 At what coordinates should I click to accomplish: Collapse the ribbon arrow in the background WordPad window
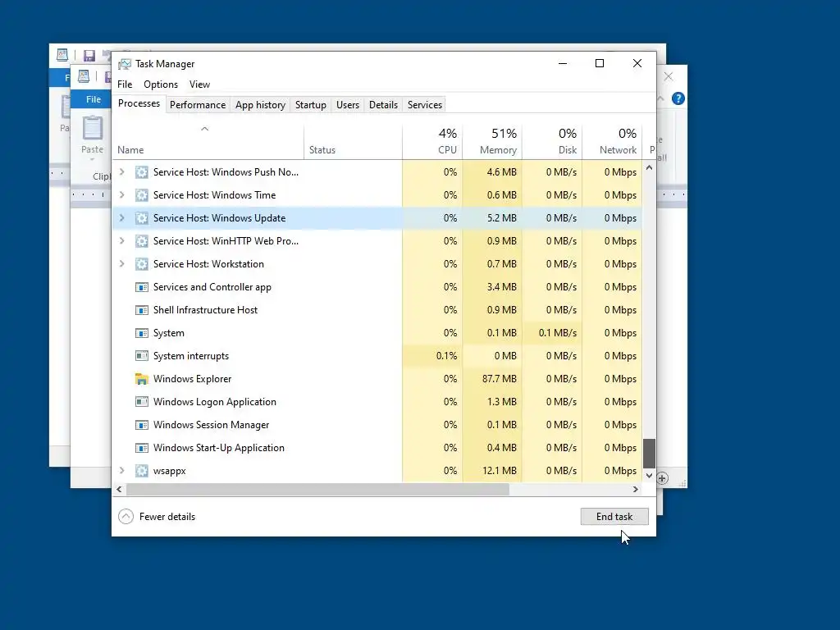(661, 98)
